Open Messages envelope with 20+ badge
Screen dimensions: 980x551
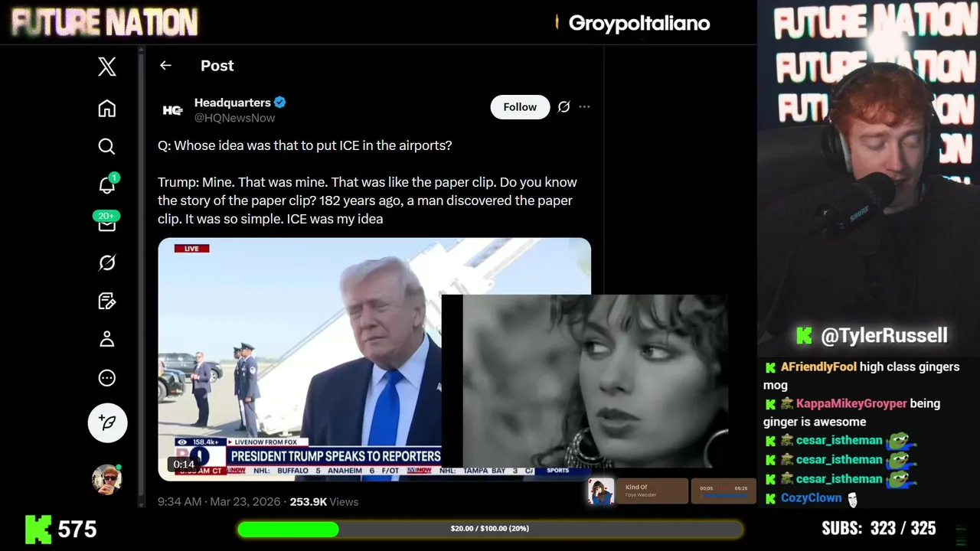(107, 223)
